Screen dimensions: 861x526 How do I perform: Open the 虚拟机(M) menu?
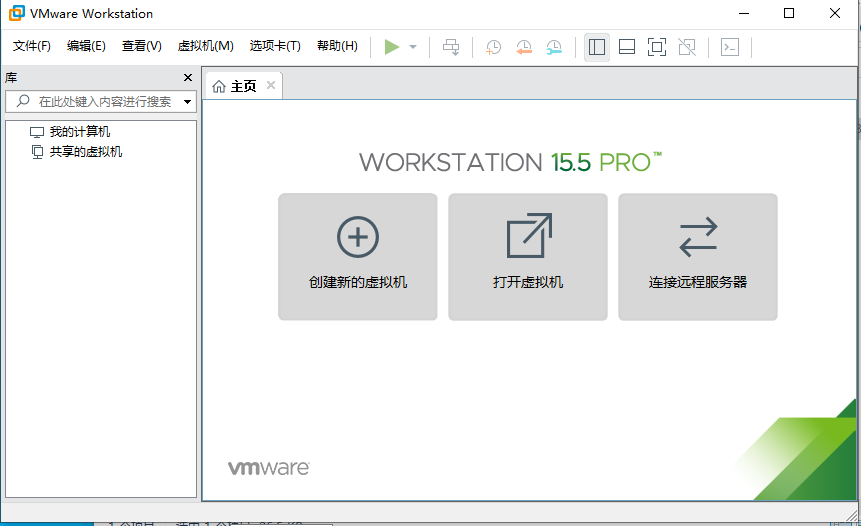point(205,46)
